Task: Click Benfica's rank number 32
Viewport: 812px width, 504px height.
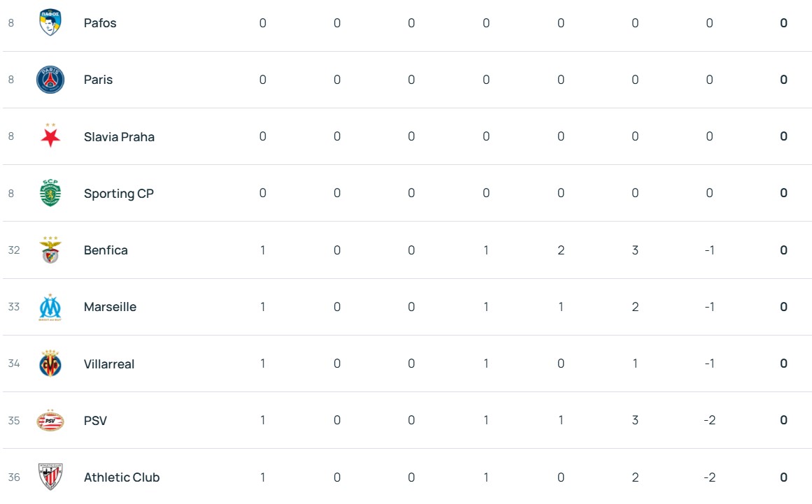Action: point(14,250)
